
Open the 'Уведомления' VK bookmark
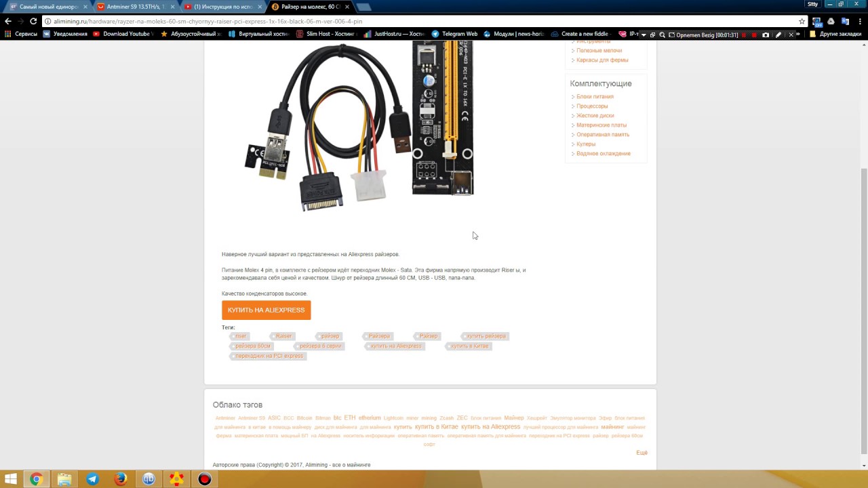65,34
